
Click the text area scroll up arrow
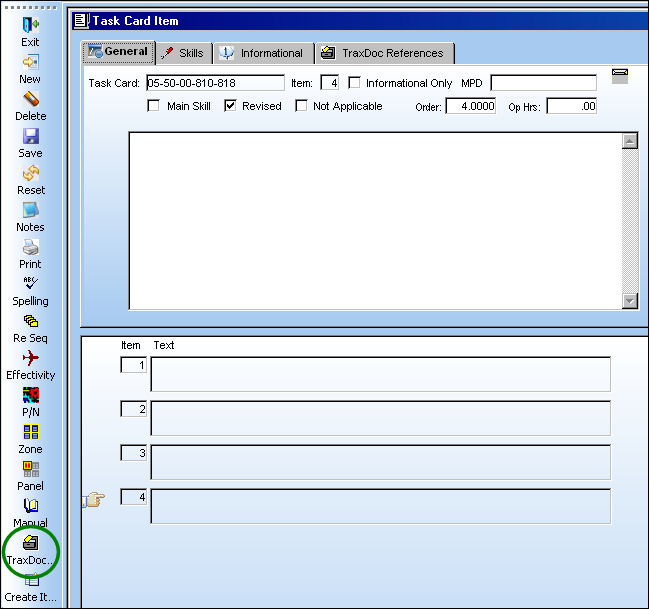[630, 141]
